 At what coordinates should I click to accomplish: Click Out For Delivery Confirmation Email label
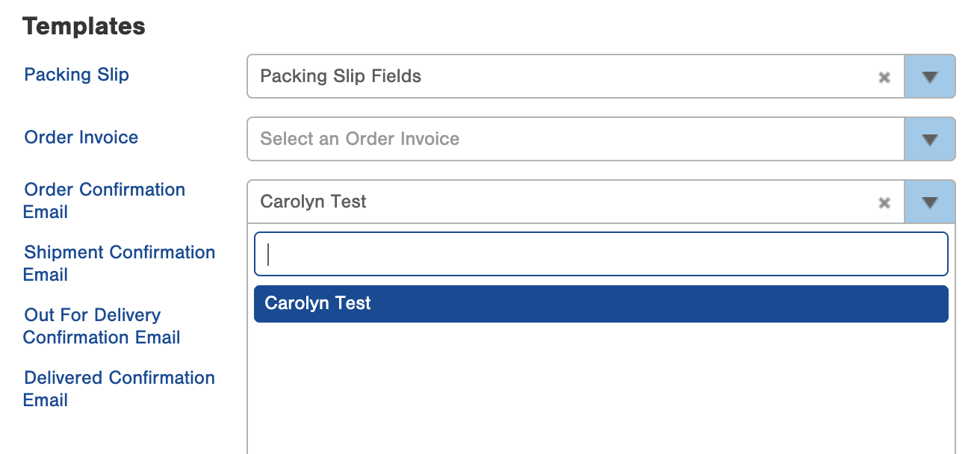102,326
